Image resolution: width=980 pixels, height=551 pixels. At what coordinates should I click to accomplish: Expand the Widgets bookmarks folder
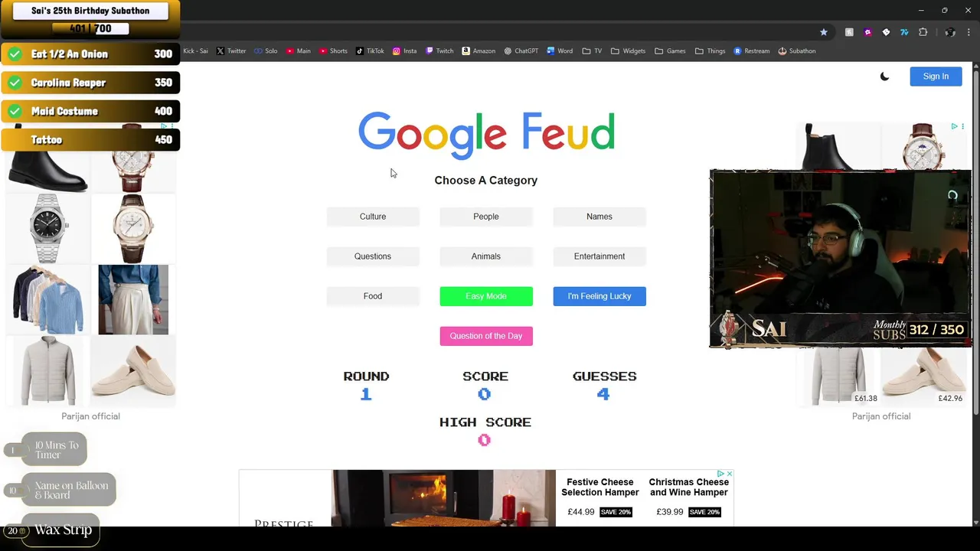628,51
